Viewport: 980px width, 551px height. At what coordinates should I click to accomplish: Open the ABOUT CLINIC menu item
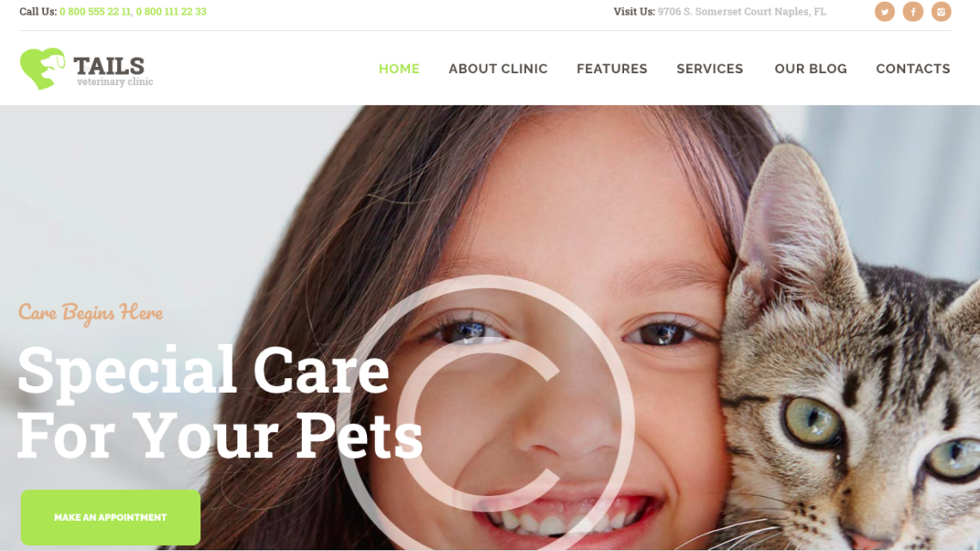pos(498,69)
